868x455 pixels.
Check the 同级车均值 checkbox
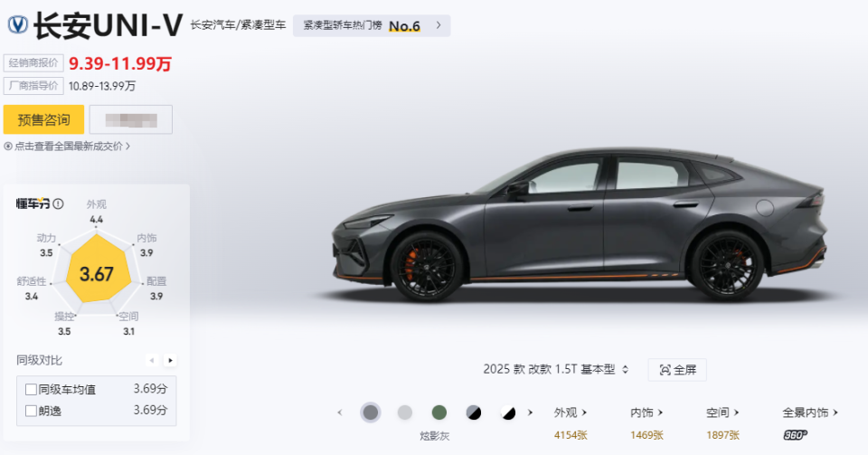(x=31, y=390)
